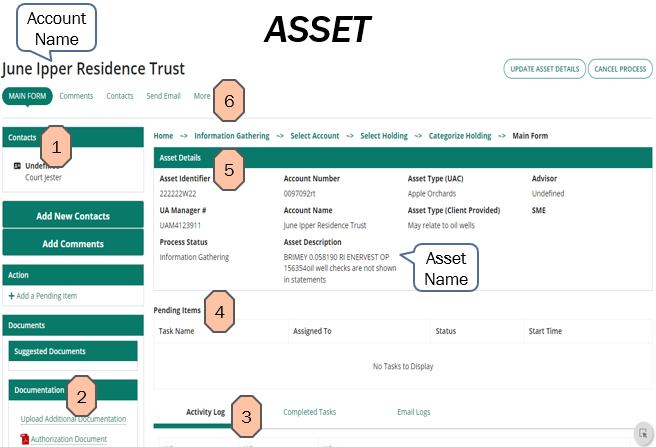Click the contact card icon beside Undefined
The height and width of the screenshot is (447, 656).
coord(18,166)
